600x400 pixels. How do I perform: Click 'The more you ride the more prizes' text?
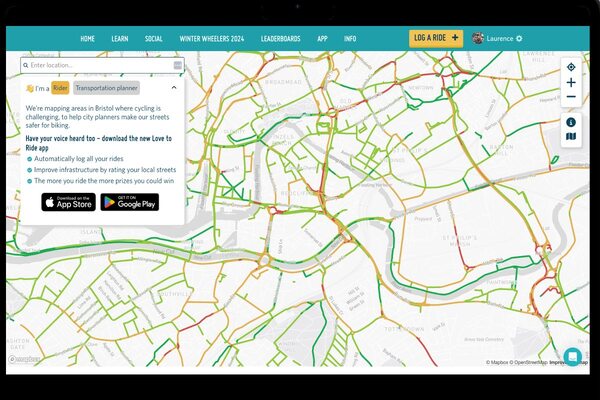(104, 181)
